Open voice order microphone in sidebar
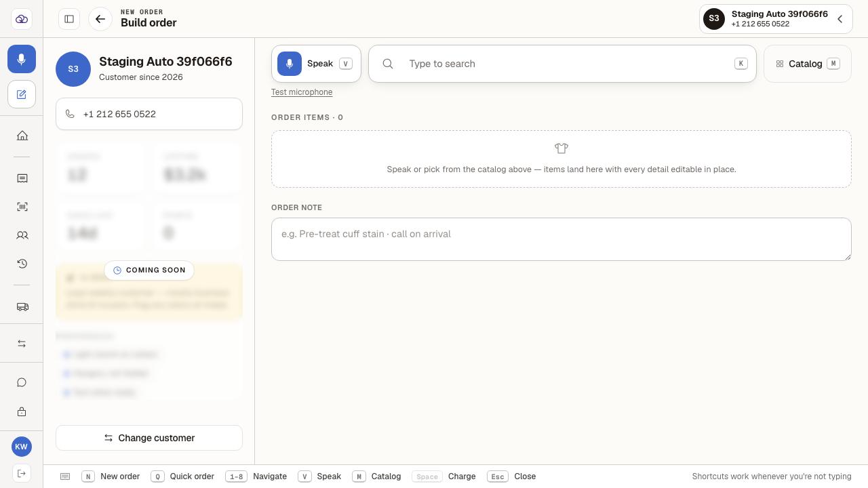Image resolution: width=868 pixels, height=488 pixels. click(x=22, y=59)
